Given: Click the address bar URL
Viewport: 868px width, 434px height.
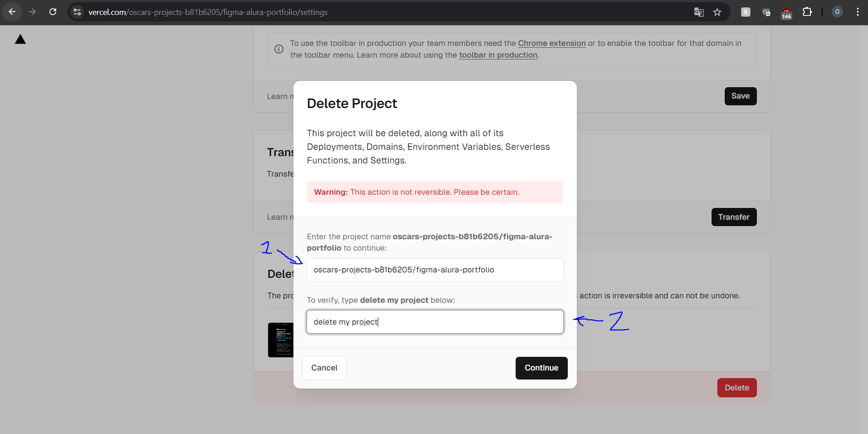Looking at the screenshot, I should click(208, 12).
